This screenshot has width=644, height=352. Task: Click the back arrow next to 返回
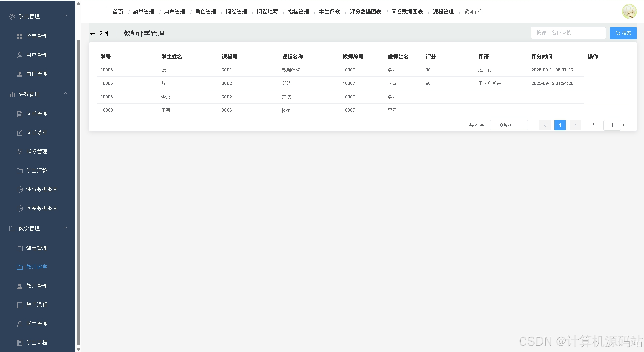(92, 33)
